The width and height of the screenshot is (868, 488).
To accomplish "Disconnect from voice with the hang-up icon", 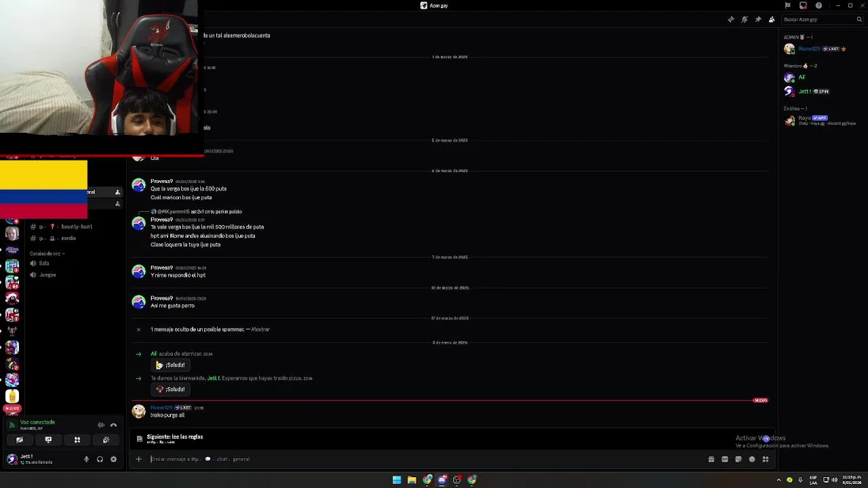I will click(x=113, y=425).
